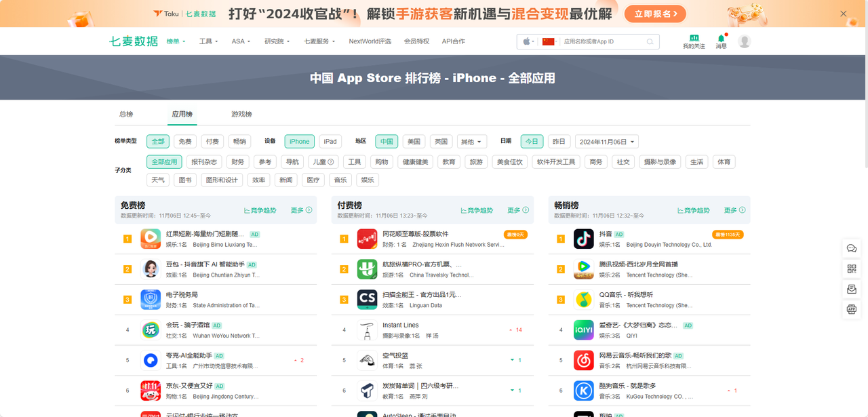The height and width of the screenshot is (417, 868).
Task: Click the search magnifier icon
Action: pos(650,42)
